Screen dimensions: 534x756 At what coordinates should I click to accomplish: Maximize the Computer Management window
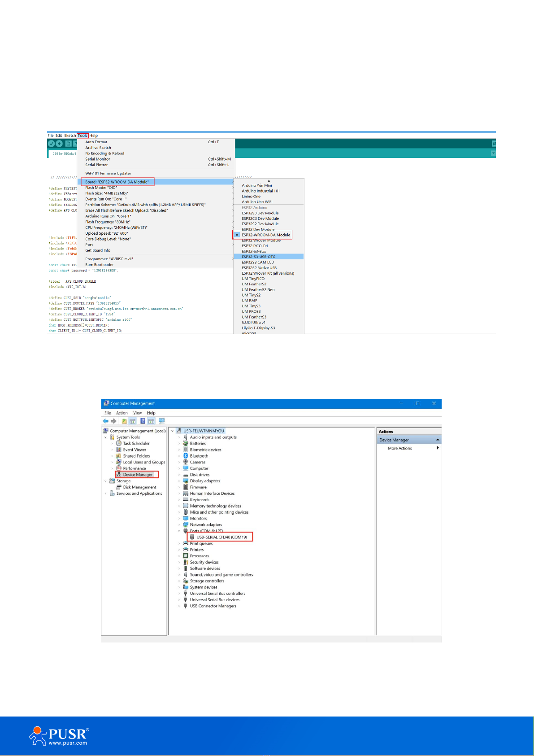coord(417,403)
